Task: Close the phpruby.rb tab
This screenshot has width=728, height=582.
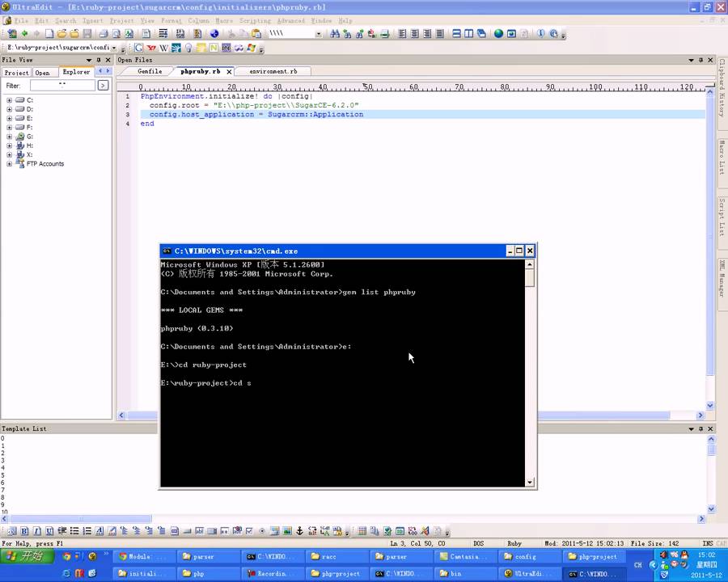Action: pos(229,71)
